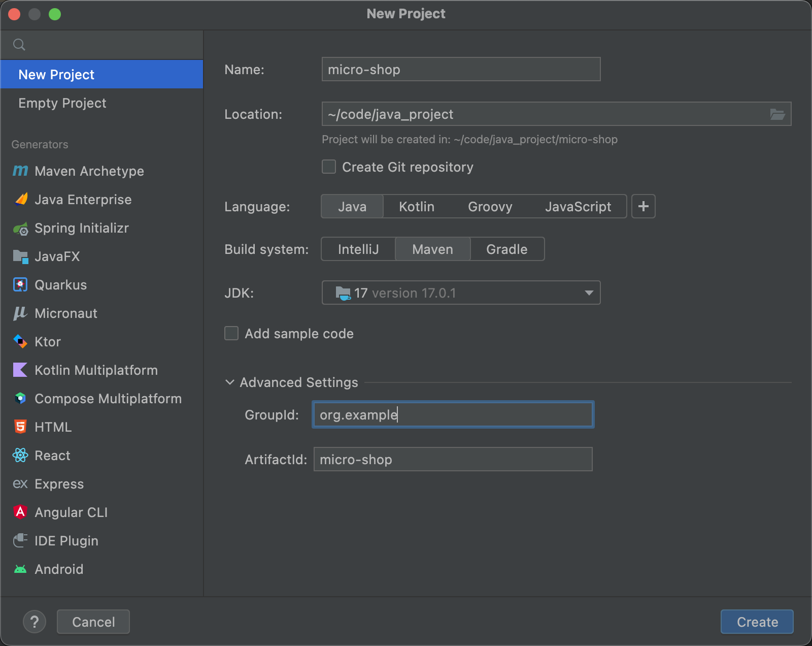Choose HTML generator label
Screen dimensions: 812x646
[53, 427]
